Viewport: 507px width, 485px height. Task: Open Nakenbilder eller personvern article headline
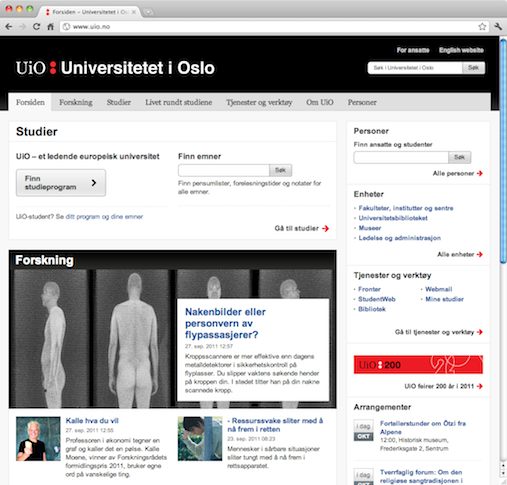pos(225,323)
